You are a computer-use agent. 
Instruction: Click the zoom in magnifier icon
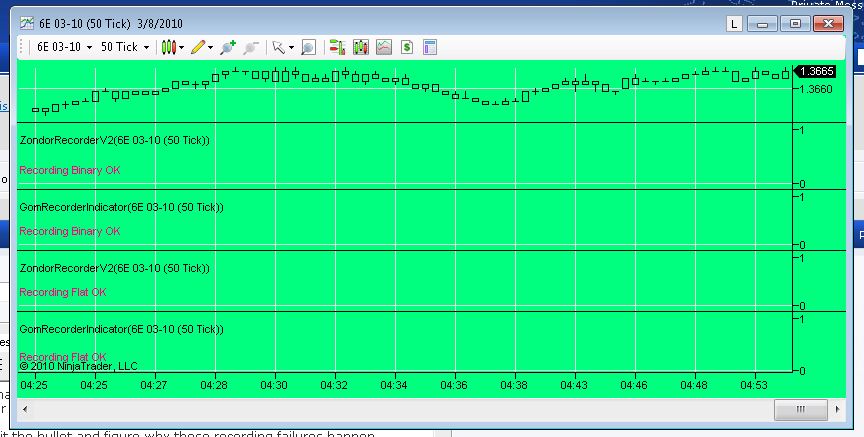[228, 47]
